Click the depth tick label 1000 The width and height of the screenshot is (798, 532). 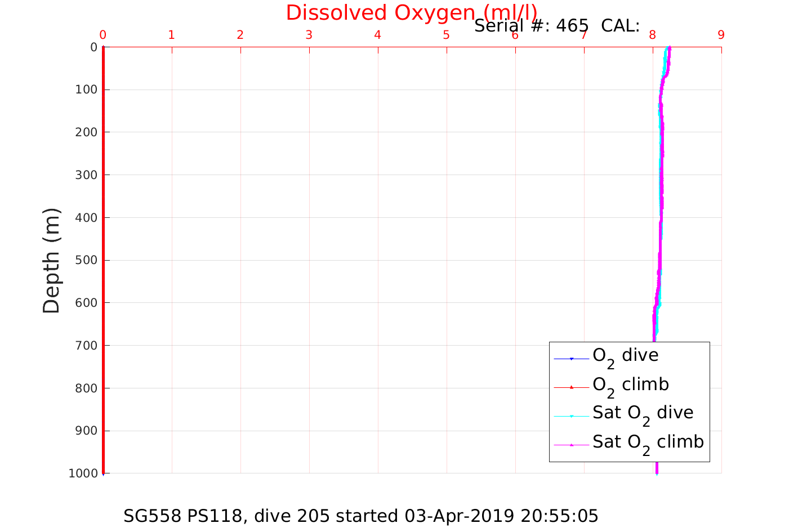tap(83, 473)
